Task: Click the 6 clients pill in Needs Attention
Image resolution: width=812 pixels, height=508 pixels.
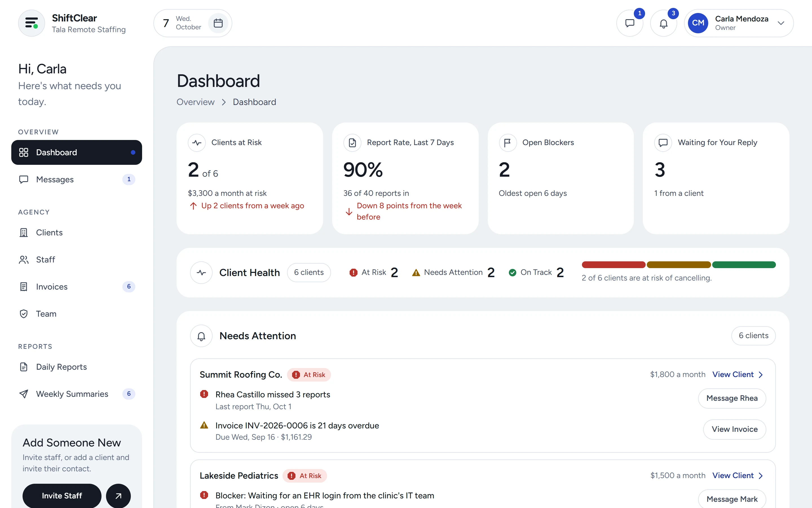Action: pyautogui.click(x=753, y=336)
